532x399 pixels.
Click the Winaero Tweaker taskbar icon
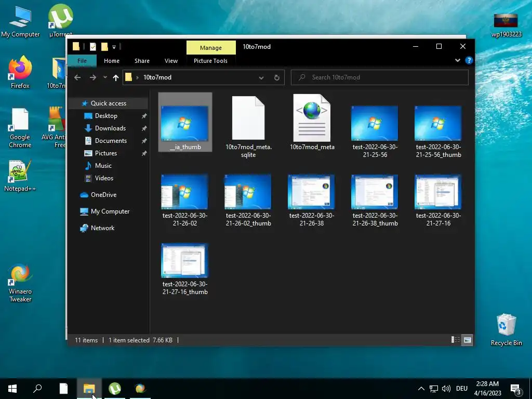[140, 388]
